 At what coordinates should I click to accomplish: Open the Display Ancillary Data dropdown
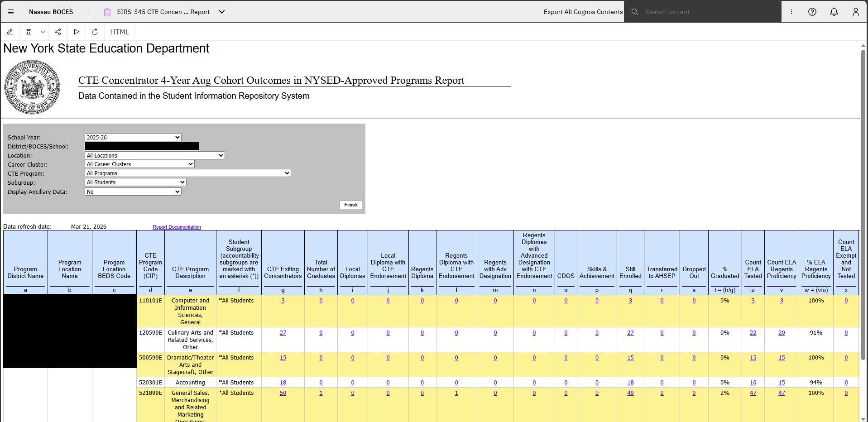(133, 192)
